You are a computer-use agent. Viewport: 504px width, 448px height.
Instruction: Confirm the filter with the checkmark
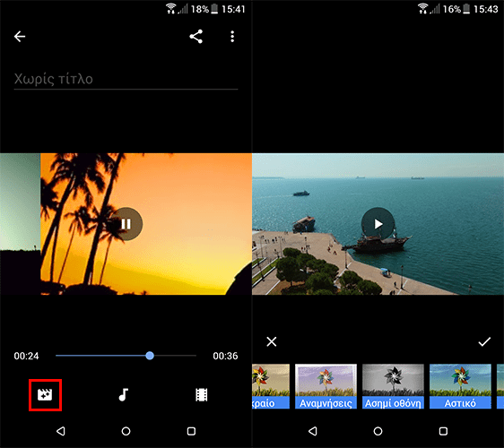[484, 341]
